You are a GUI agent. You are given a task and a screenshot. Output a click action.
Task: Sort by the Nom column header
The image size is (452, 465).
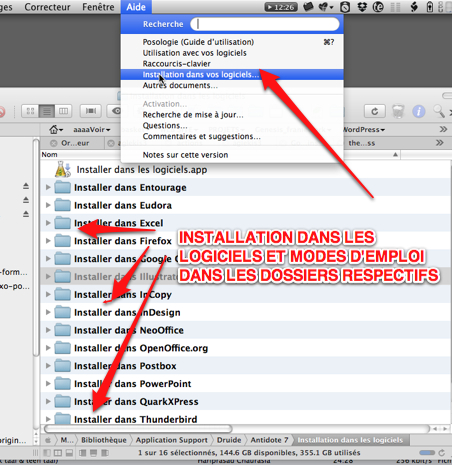49,155
